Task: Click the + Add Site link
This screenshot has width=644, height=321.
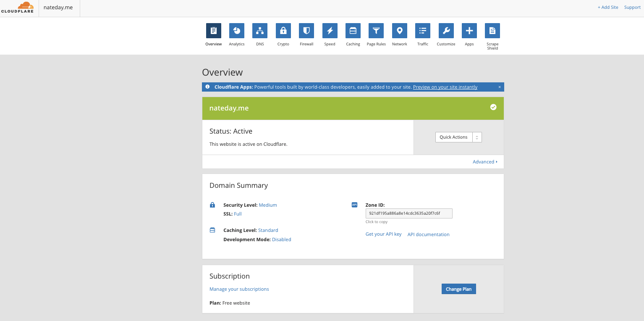Action: [x=608, y=7]
